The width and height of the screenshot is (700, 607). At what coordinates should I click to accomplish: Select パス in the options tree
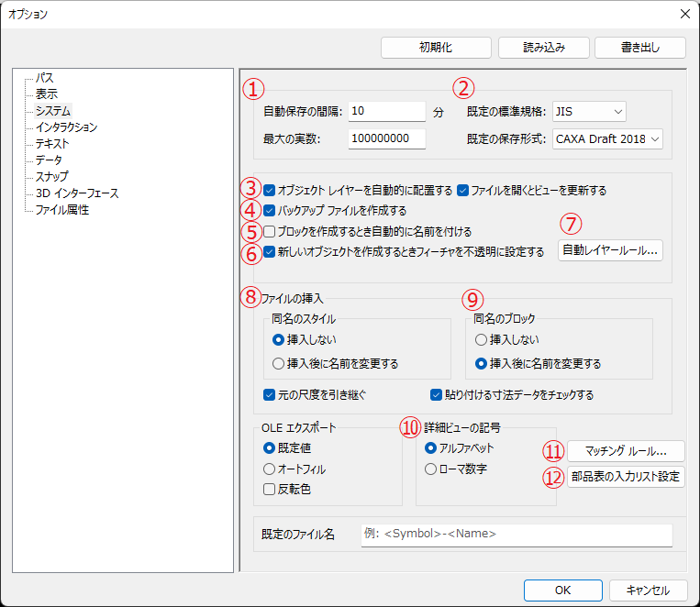pyautogui.click(x=45, y=78)
